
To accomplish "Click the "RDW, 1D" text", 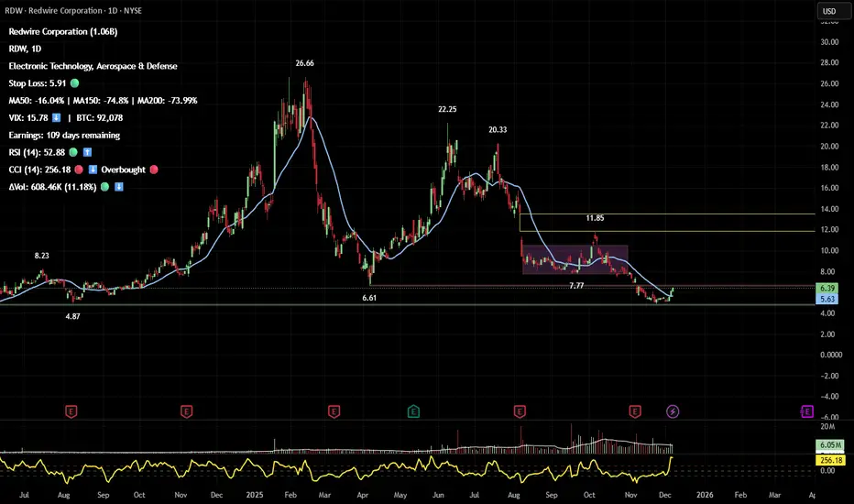I will click(x=25, y=49).
